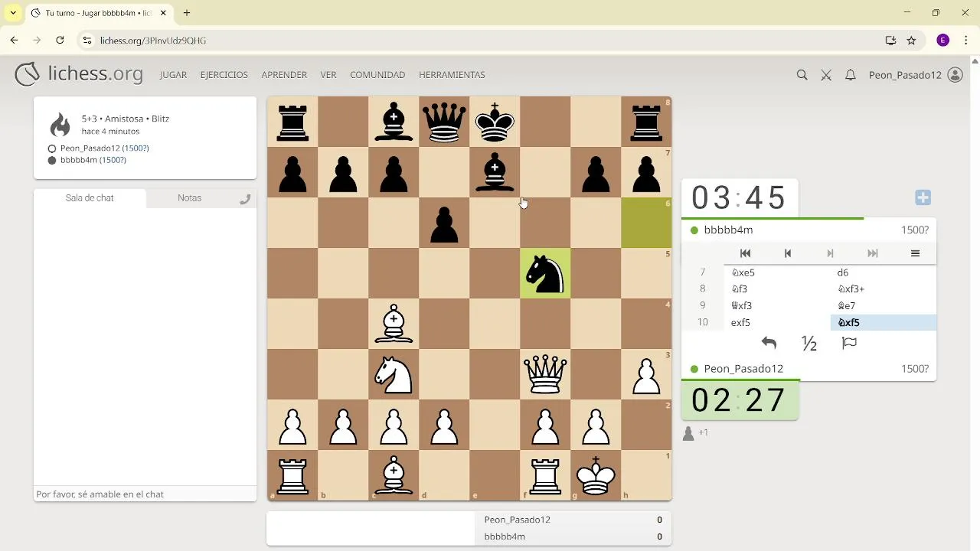Screen dimensions: 980x551
Task: Open the APRENDER menu
Action: 284,75
